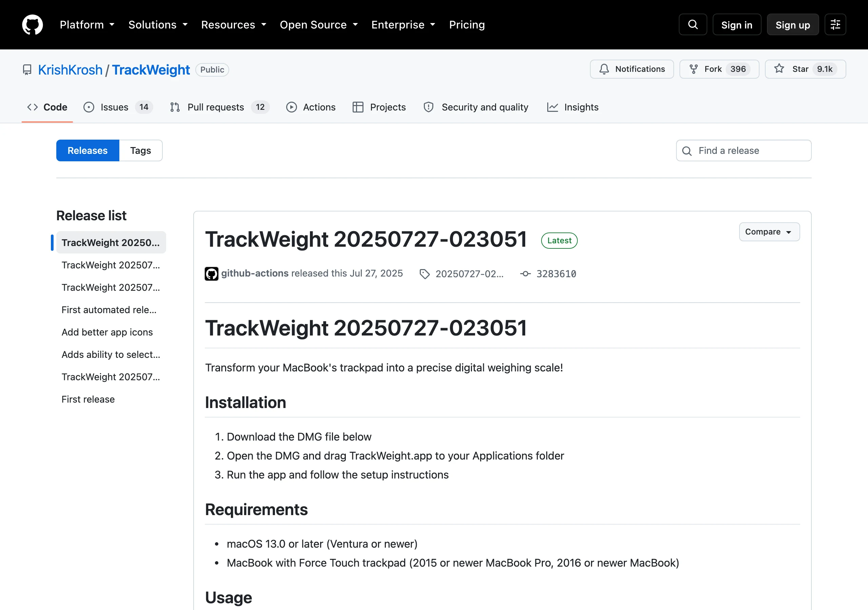868x610 pixels.
Task: Click the star icon to star the repo
Action: pyautogui.click(x=779, y=69)
